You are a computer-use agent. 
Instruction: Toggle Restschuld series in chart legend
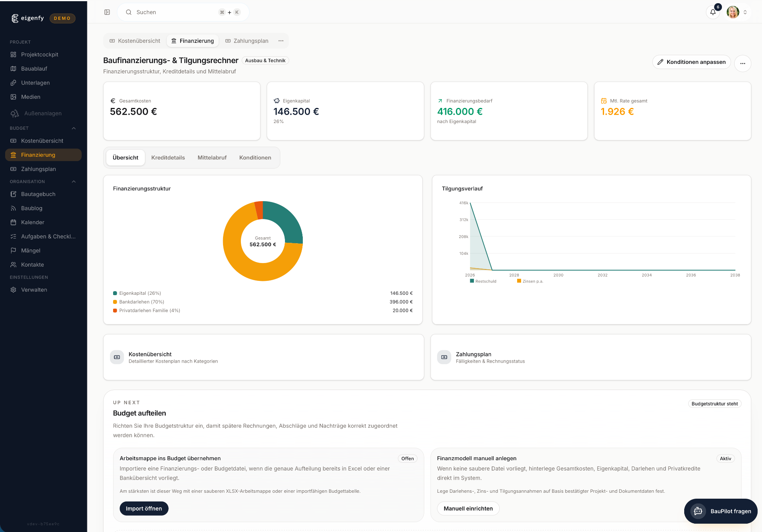[483, 281]
